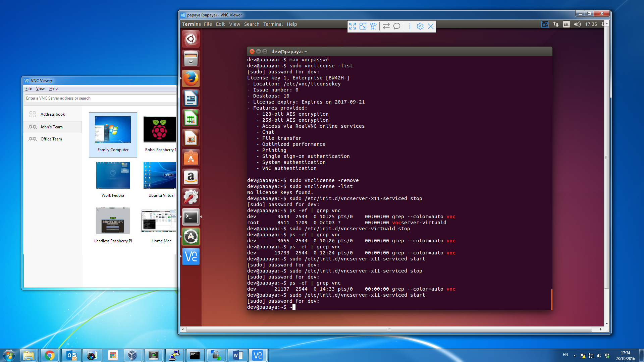Select the Work Fedora thumbnail
Image resolution: width=644 pixels, height=362 pixels.
click(113, 176)
